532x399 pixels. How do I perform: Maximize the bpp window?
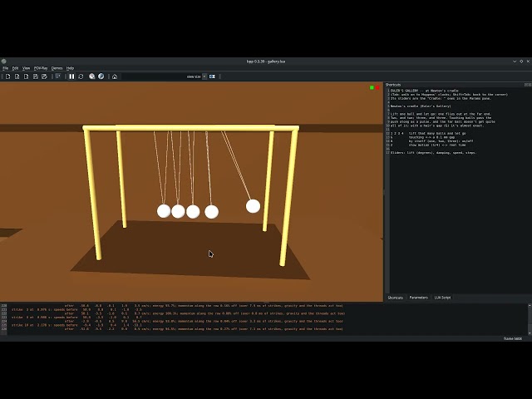[521, 62]
